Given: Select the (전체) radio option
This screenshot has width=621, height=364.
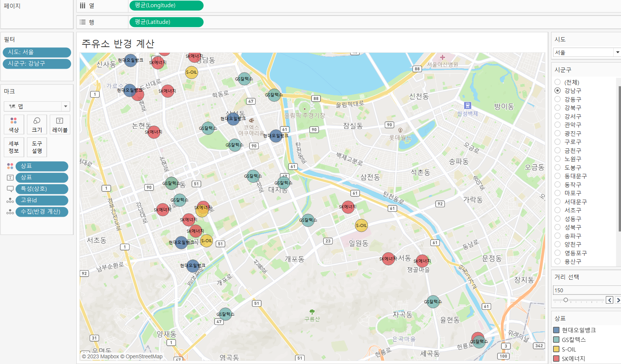Looking at the screenshot, I should click(558, 82).
